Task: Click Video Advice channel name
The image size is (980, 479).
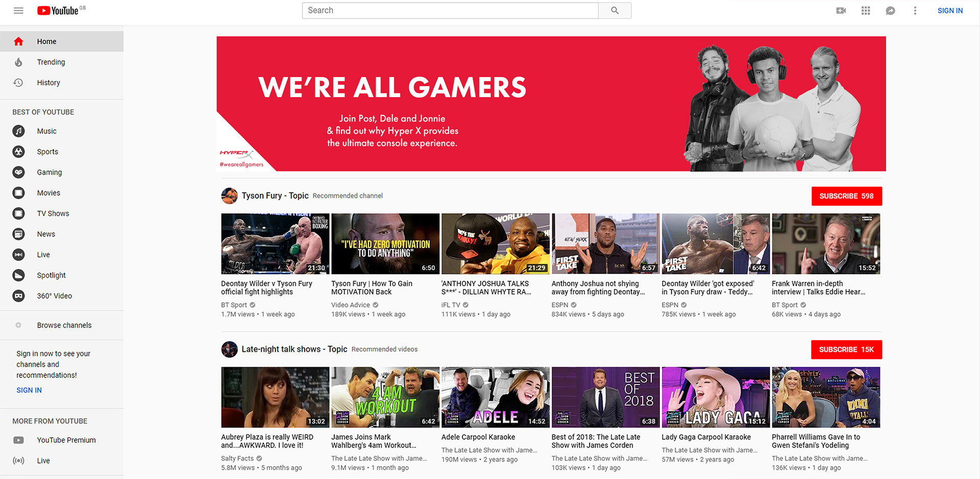Action: (351, 305)
